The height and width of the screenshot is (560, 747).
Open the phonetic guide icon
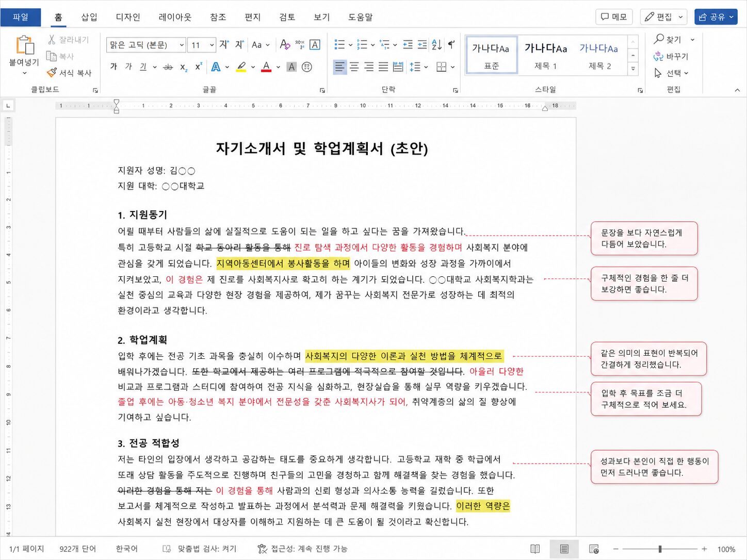click(x=300, y=45)
